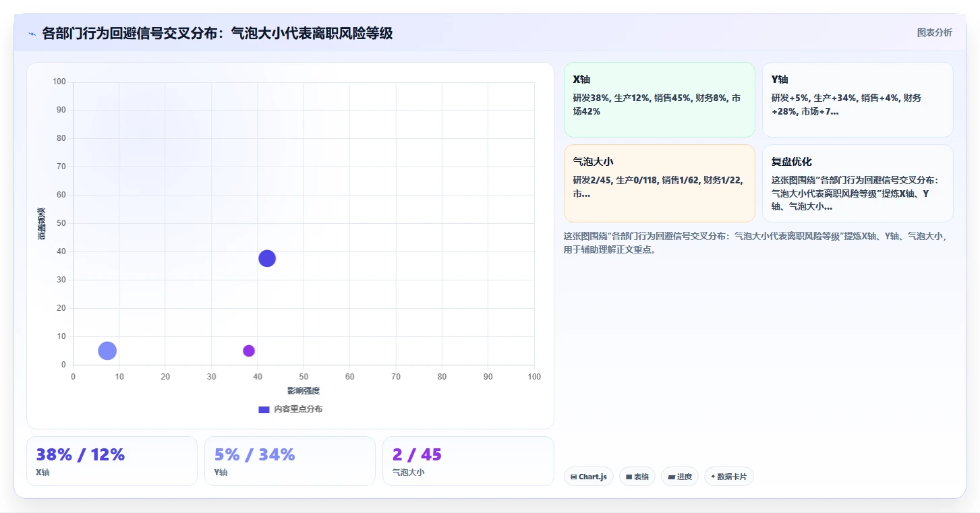Click the 数据卡片 sparkle icon

click(x=713, y=477)
